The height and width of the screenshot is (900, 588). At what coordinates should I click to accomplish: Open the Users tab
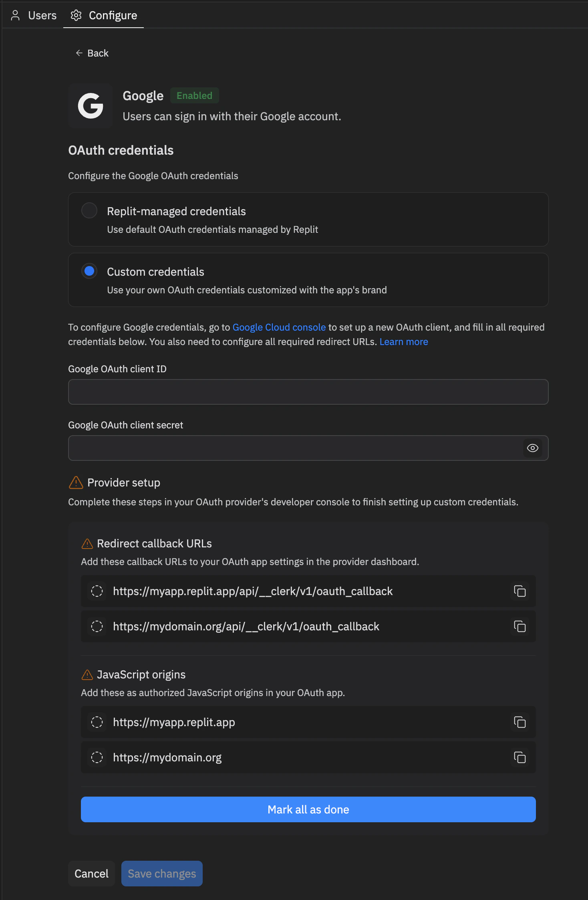34,15
